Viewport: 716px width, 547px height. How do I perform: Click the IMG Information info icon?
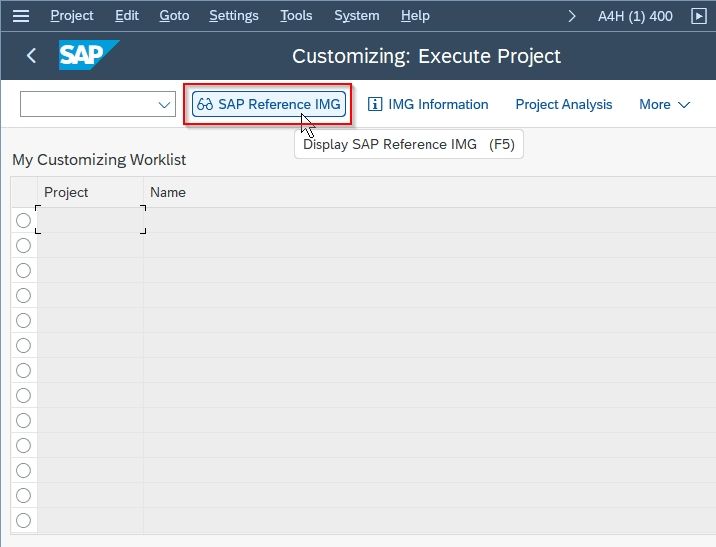[374, 104]
